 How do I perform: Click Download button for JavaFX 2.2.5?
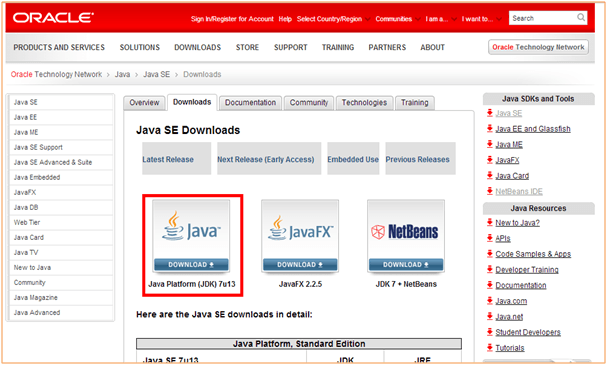(x=300, y=265)
